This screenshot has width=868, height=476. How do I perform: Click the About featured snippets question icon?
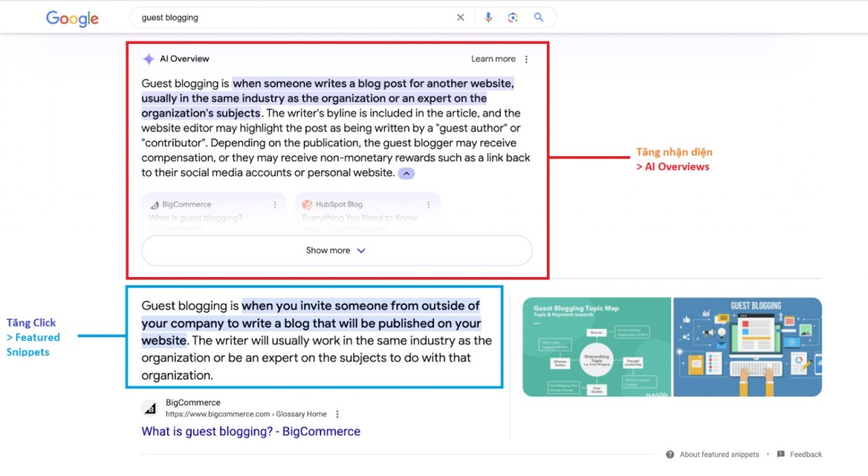[671, 454]
